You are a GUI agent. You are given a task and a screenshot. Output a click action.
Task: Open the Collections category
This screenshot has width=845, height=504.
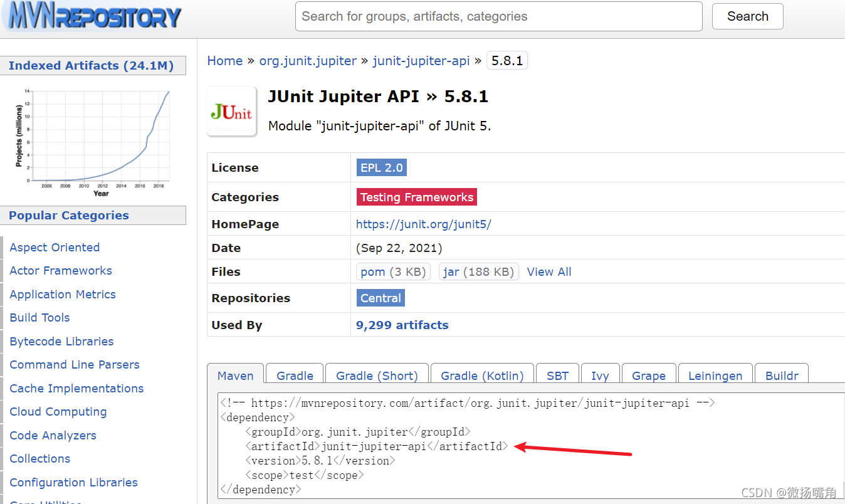(x=40, y=458)
